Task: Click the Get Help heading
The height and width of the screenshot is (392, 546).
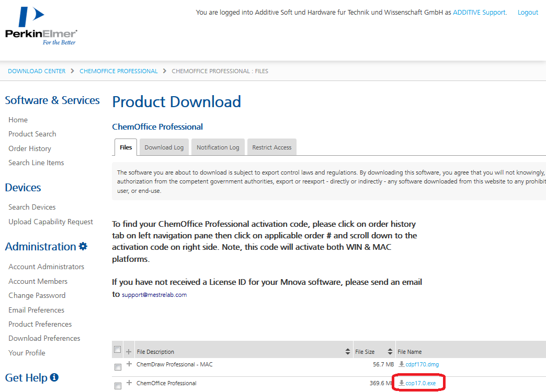Action: coord(26,378)
